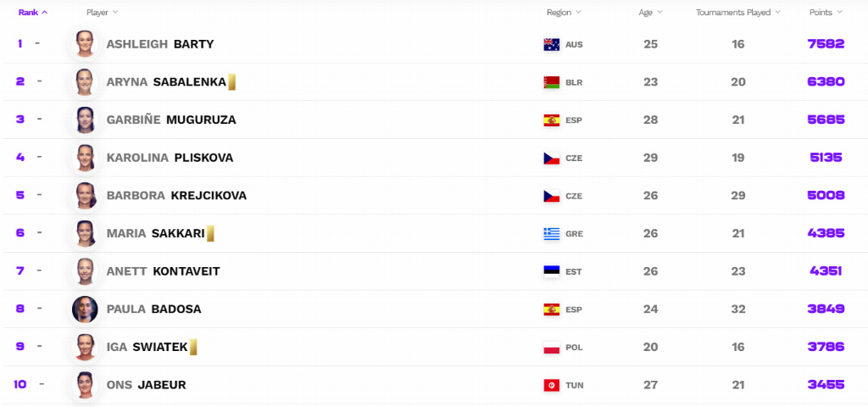Screen dimensions: 868x407
Task: Click the Australia flag icon
Action: 551,44
